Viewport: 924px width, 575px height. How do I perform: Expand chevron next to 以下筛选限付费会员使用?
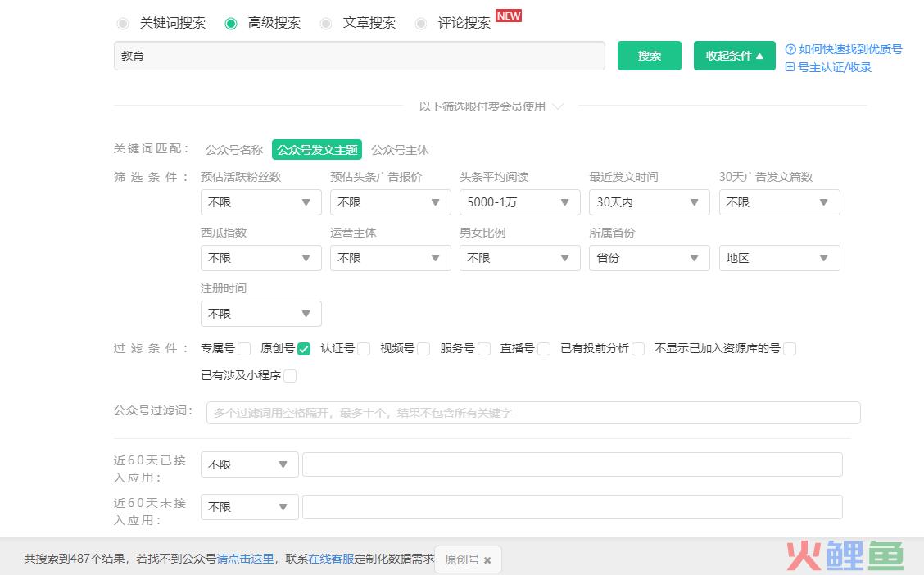coord(558,106)
